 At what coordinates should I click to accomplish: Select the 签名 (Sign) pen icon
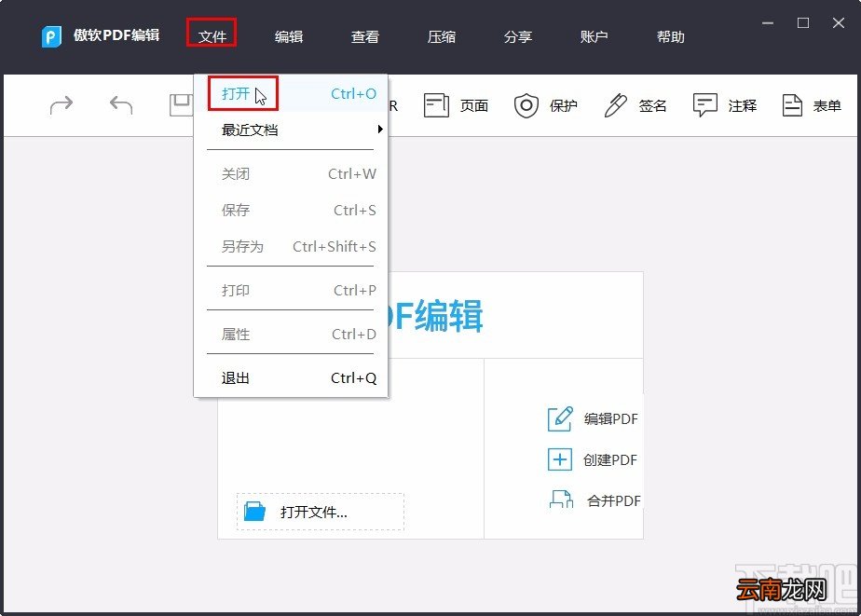pyautogui.click(x=616, y=105)
